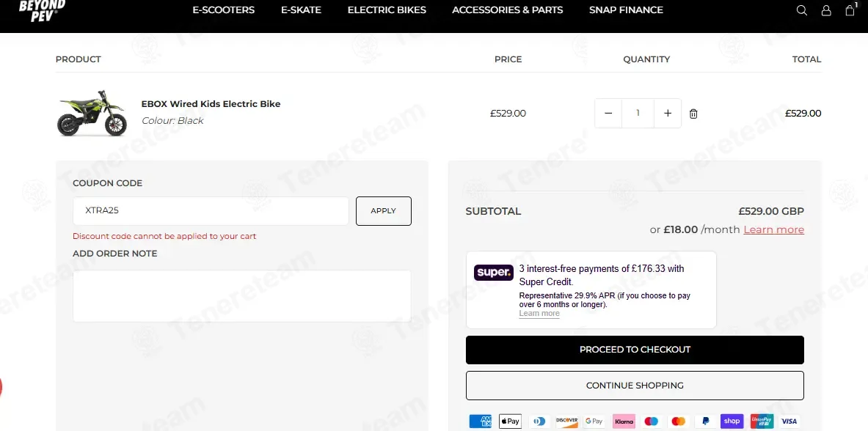The width and height of the screenshot is (868, 431).
Task: Click the Beyond PEV logo
Action: click(42, 8)
